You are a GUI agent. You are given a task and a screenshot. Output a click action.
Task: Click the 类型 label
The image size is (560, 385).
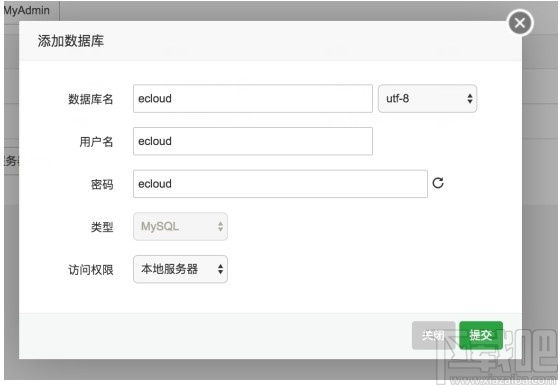coord(102,227)
